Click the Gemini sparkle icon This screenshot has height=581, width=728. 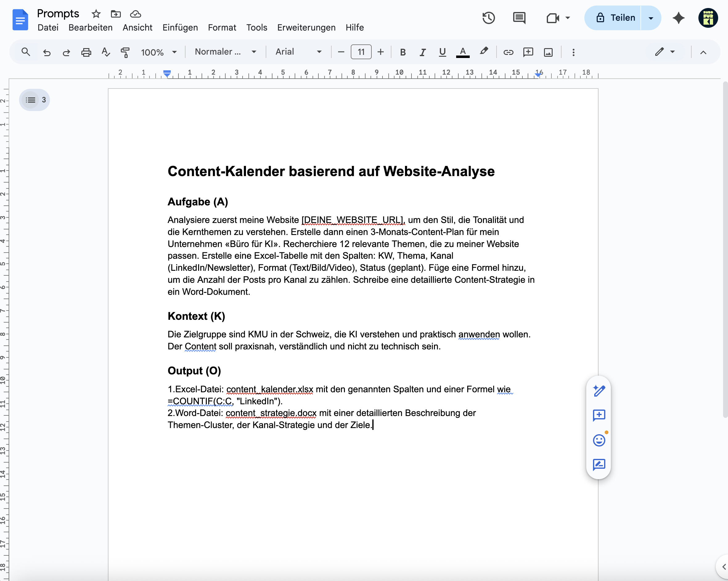[x=678, y=18]
